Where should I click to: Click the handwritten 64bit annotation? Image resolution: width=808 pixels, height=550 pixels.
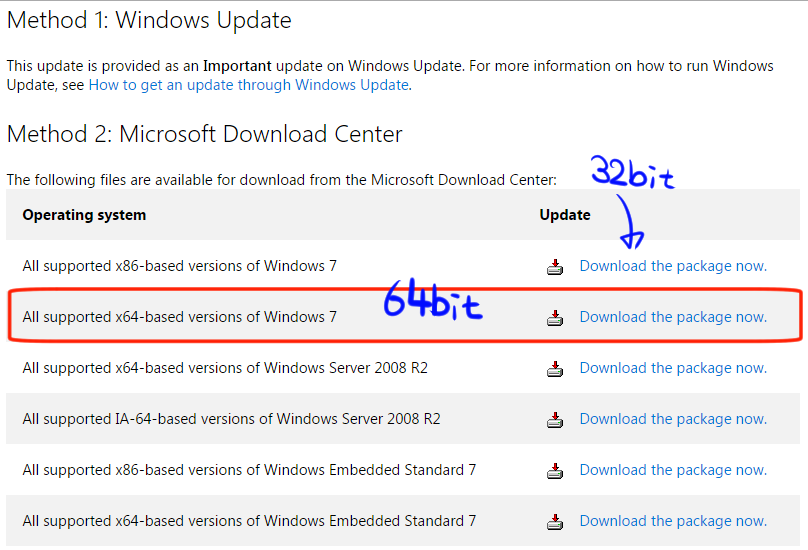tap(433, 299)
